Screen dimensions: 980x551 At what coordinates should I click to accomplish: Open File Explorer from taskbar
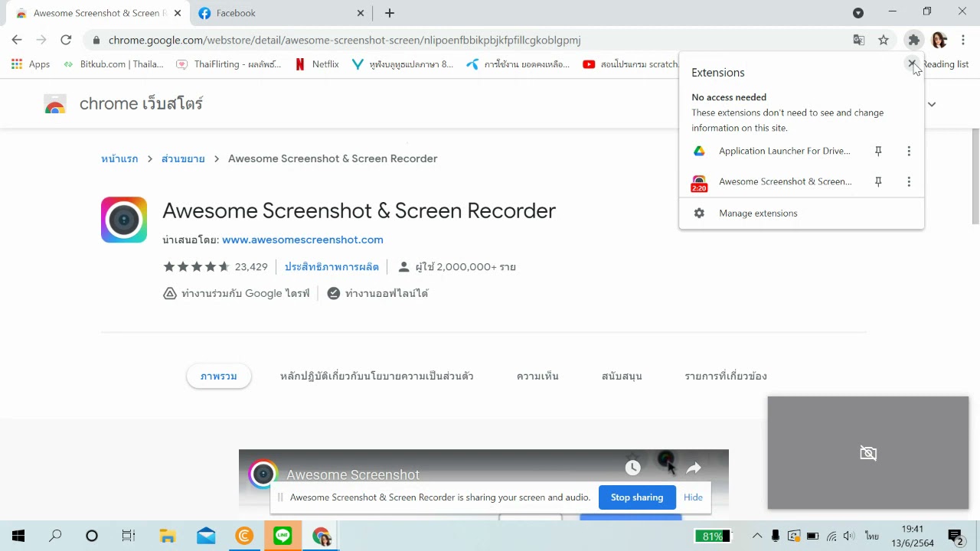point(168,536)
